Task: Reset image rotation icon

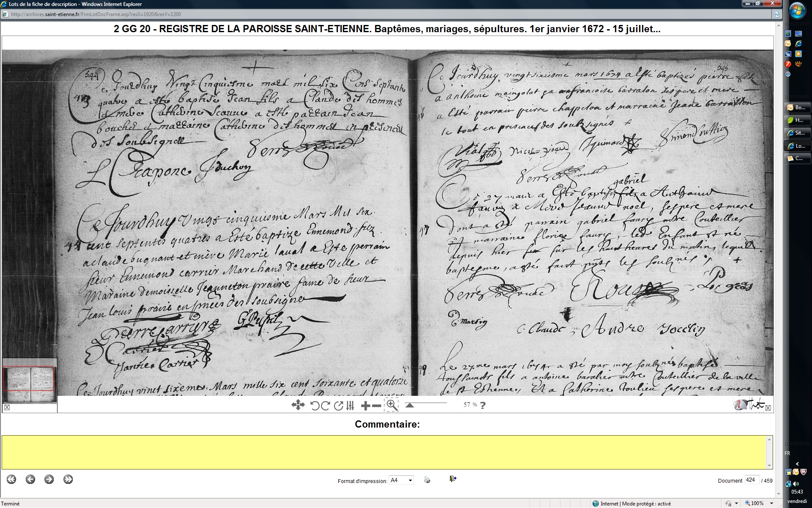Action: (338, 406)
